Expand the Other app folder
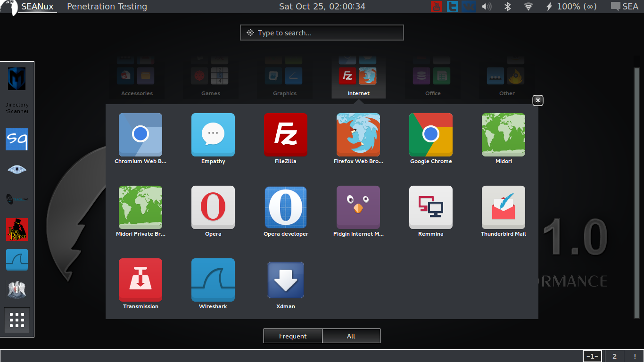Image resolution: width=644 pixels, height=362 pixels. tap(507, 78)
